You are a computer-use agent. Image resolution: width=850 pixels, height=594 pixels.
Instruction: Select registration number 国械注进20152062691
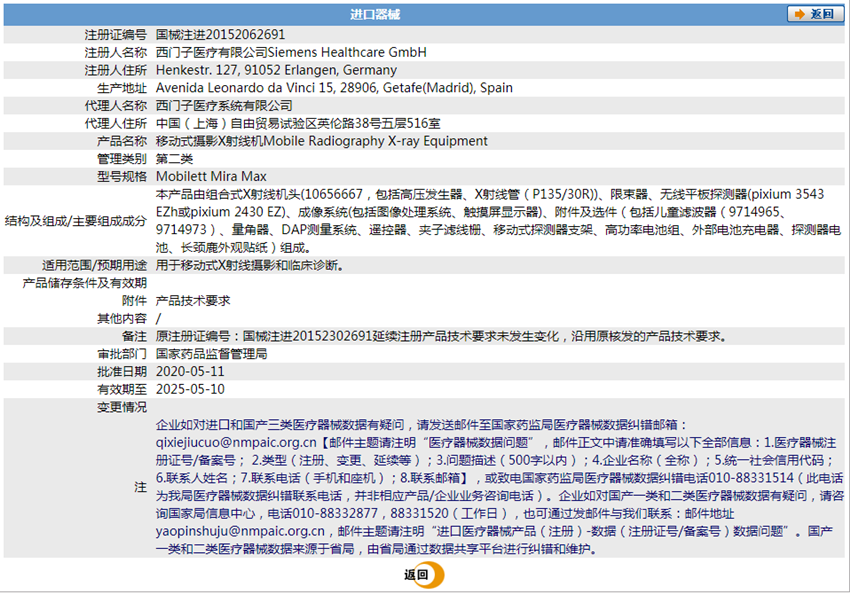tap(220, 35)
